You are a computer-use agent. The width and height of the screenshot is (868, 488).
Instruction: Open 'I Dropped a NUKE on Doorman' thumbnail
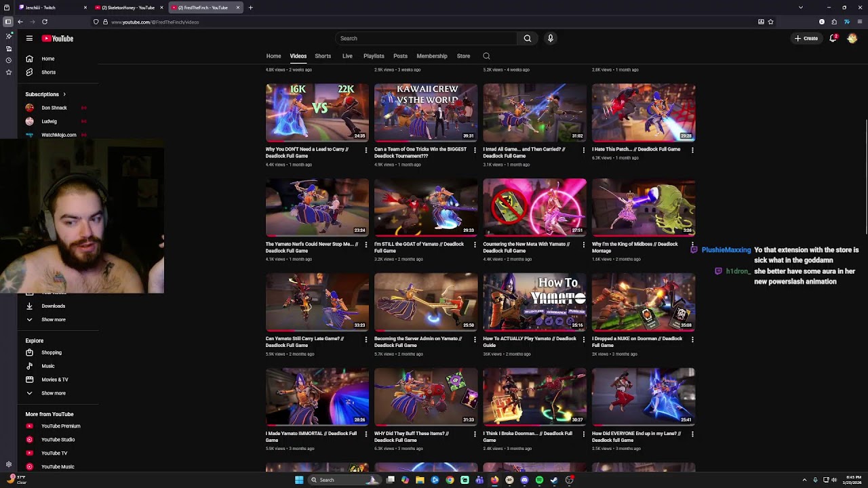(644, 302)
